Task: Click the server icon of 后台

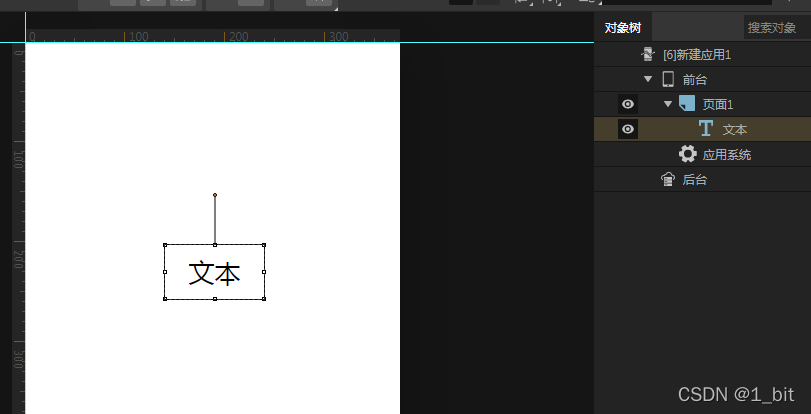Action: pos(668,179)
